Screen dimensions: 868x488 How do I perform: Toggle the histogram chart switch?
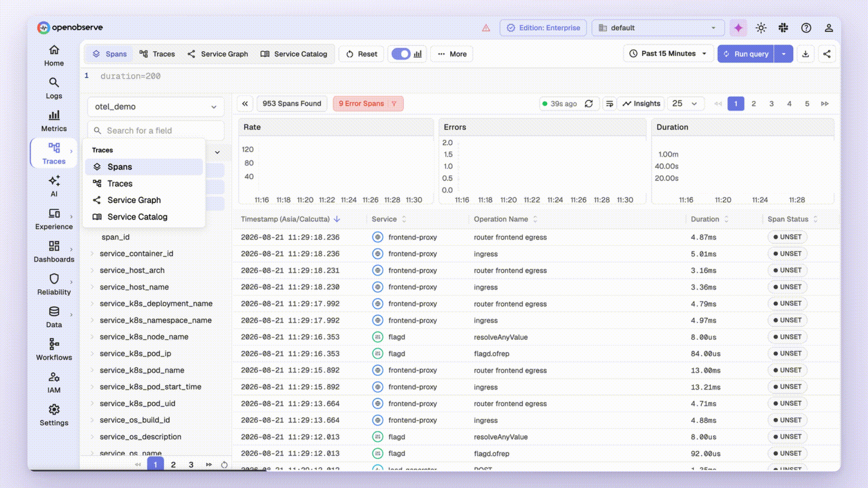(x=401, y=54)
